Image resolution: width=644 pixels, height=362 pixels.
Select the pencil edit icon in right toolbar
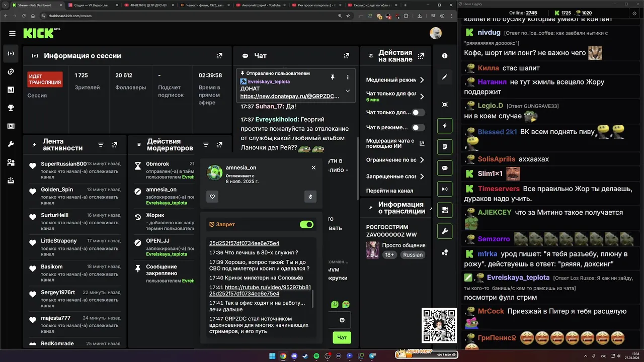coord(445,77)
